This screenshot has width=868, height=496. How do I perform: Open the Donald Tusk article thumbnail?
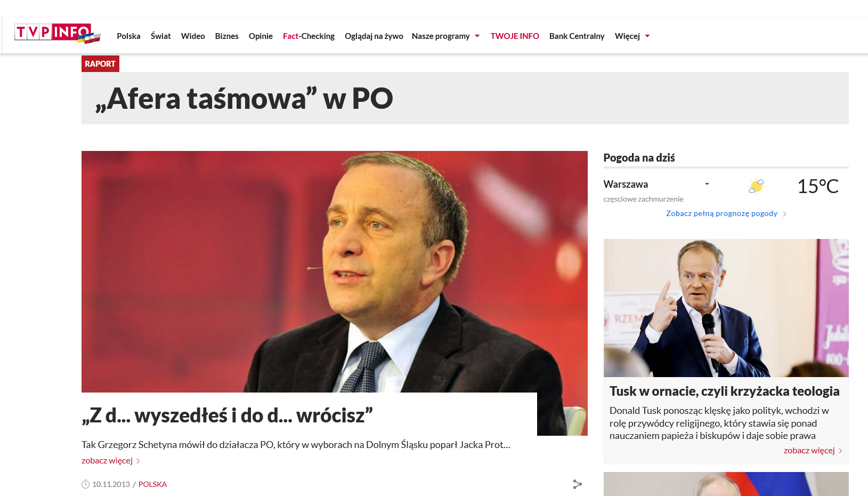point(726,308)
